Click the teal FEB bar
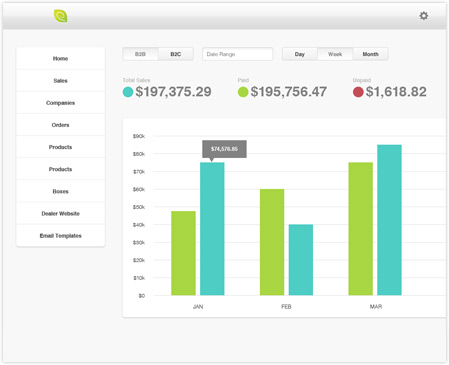Viewport: 449px width, 365px height. coord(301,260)
